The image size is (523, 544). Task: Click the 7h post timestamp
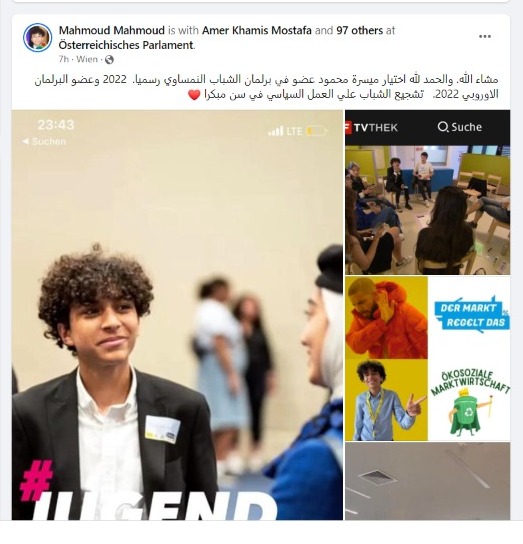(x=64, y=59)
